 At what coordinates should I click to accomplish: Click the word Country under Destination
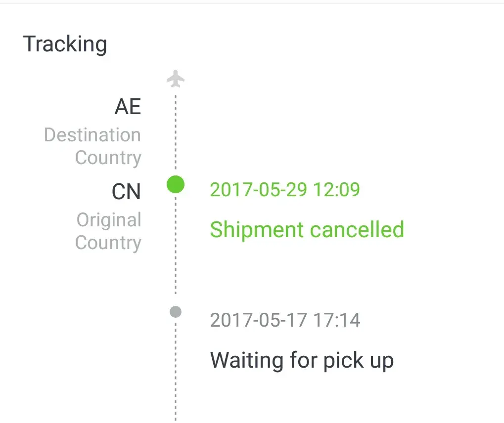[x=108, y=158]
